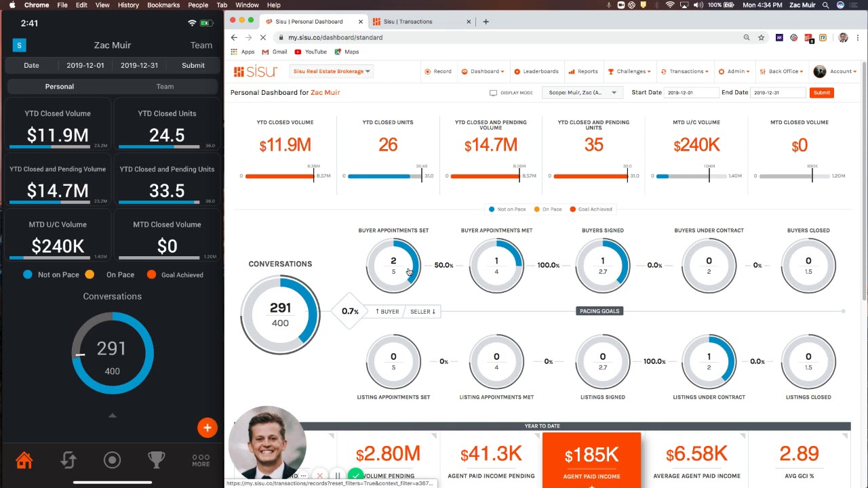Click the pause control on the recording overlay
Image resolution: width=868 pixels, height=488 pixels.
pyautogui.click(x=338, y=476)
